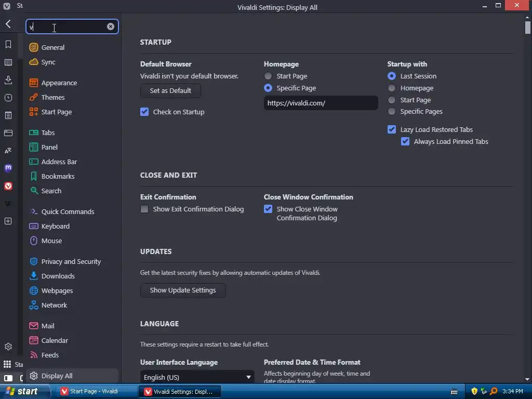
Task: Toggle Always Load Pinned Tabs checkbox
Action: coord(405,141)
